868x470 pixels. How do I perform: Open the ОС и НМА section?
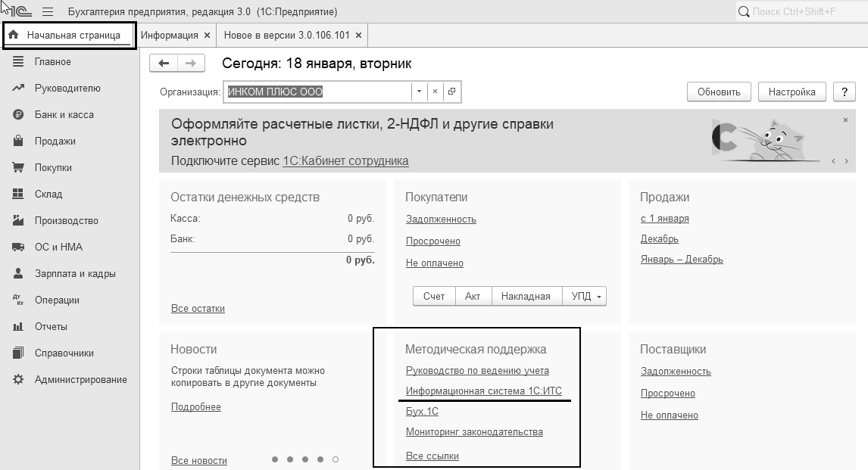(x=58, y=247)
